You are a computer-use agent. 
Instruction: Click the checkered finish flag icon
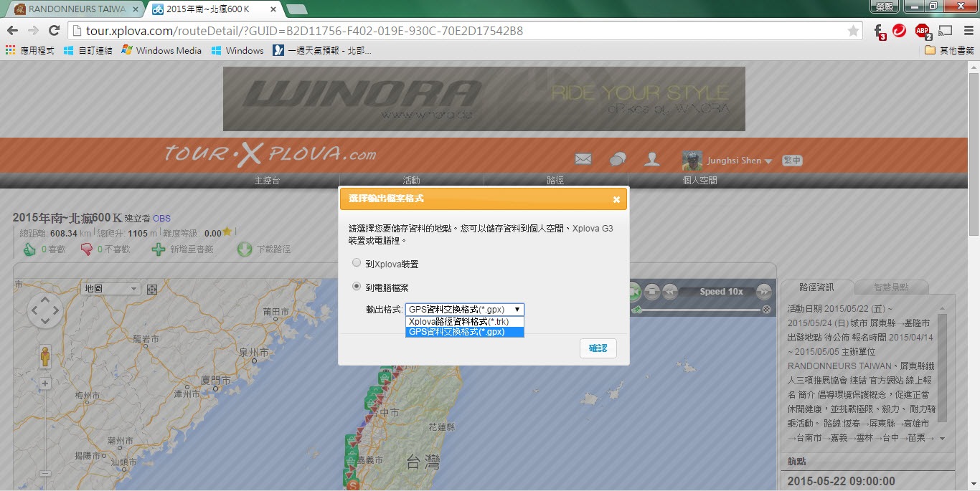click(766, 310)
